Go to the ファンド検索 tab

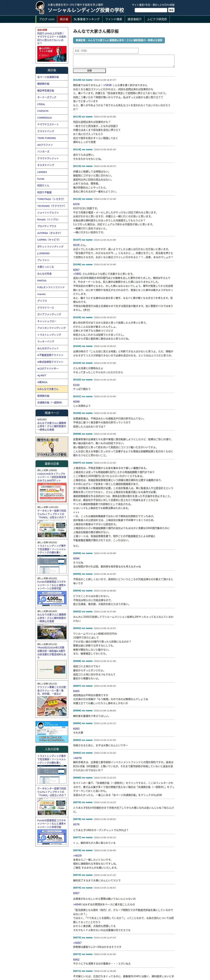point(114,19)
